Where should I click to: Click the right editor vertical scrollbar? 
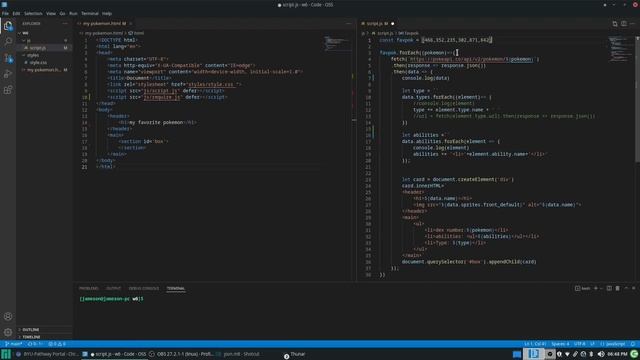[x=638, y=98]
